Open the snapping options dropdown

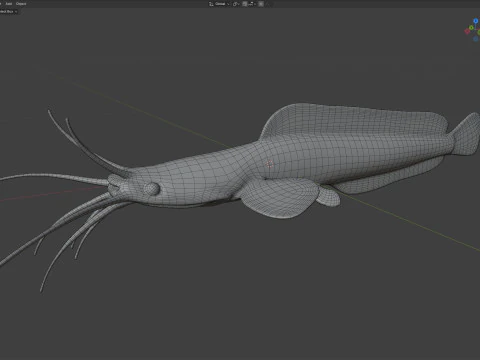click(x=251, y=4)
